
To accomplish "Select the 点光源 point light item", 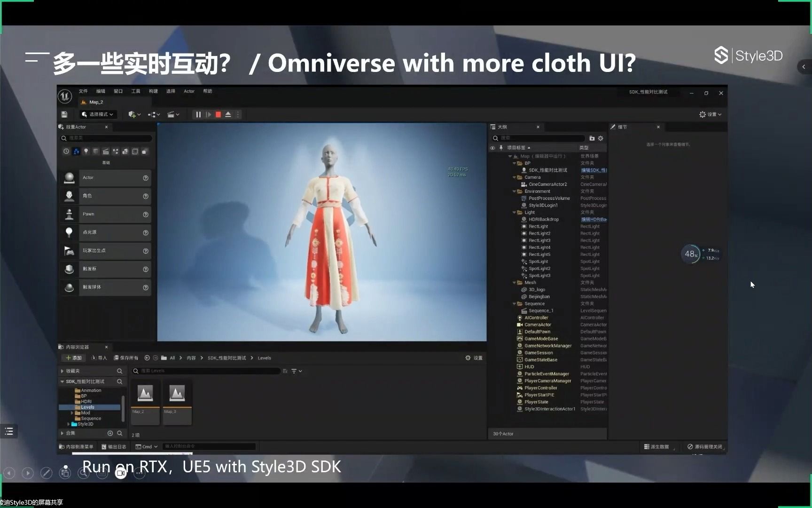I will click(x=106, y=232).
